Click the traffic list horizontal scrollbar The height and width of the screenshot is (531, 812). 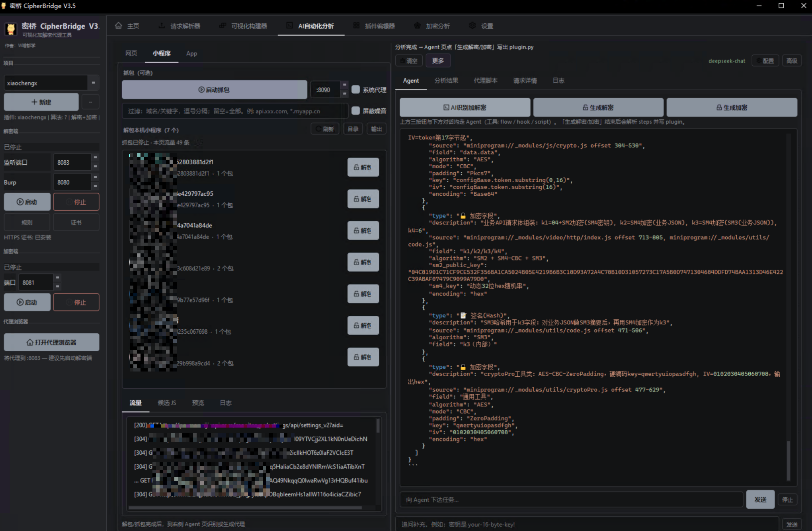point(245,508)
